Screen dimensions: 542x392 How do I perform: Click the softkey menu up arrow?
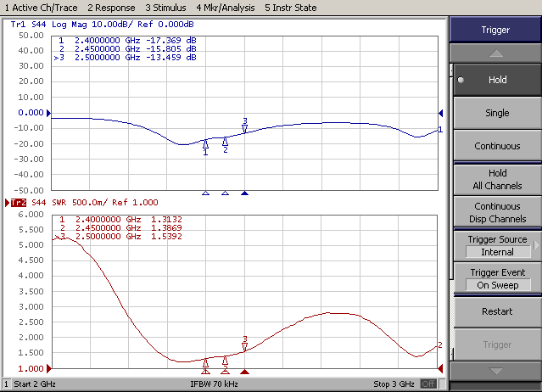point(495,53)
